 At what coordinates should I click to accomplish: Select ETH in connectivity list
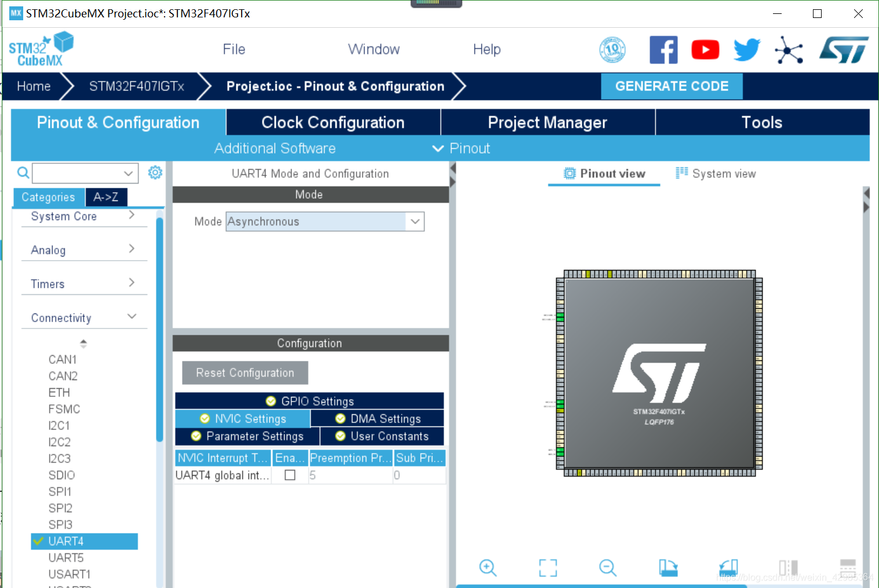click(x=59, y=392)
